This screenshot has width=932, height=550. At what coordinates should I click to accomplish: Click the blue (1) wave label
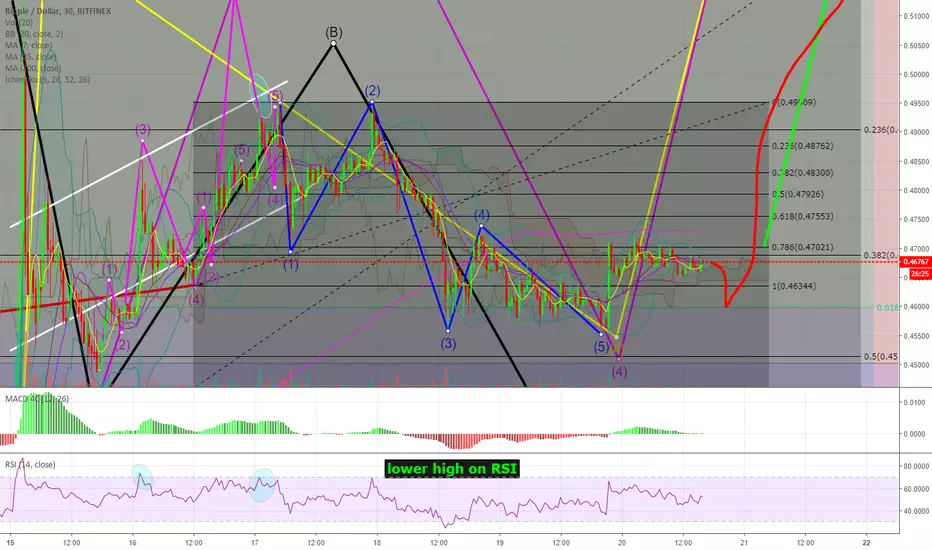pyautogui.click(x=290, y=265)
